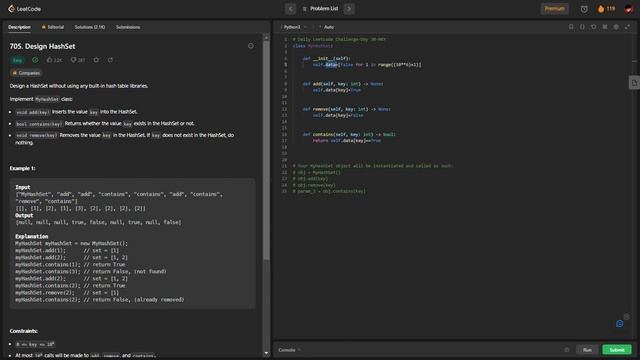Click the grey round icon above the chat icon
The width and height of the screenshot is (640, 360).
coord(627,316)
